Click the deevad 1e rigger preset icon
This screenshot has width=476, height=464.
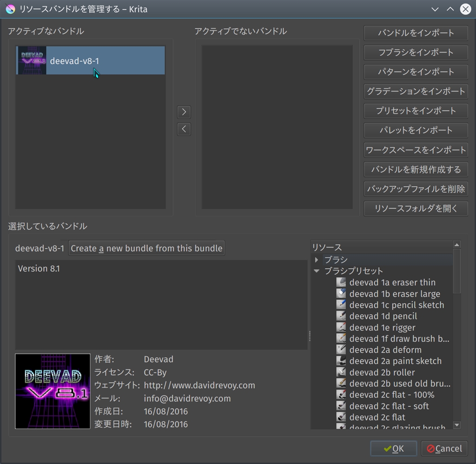point(341,327)
